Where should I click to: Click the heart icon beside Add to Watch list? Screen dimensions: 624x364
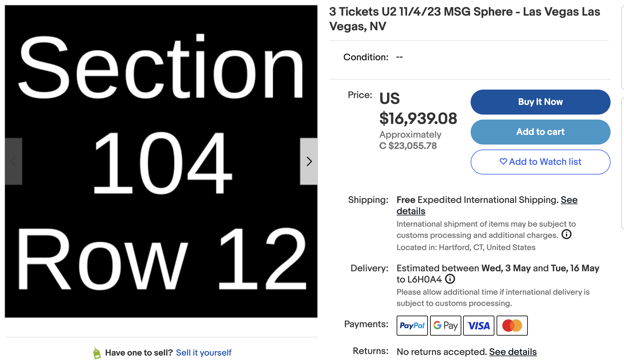coord(503,162)
